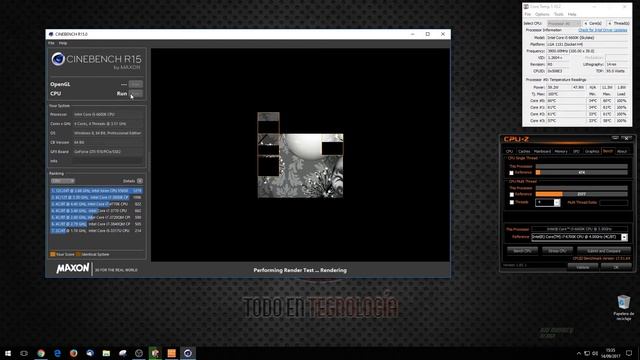
Task: Open Options menu in Core Temp
Action: [542, 14]
